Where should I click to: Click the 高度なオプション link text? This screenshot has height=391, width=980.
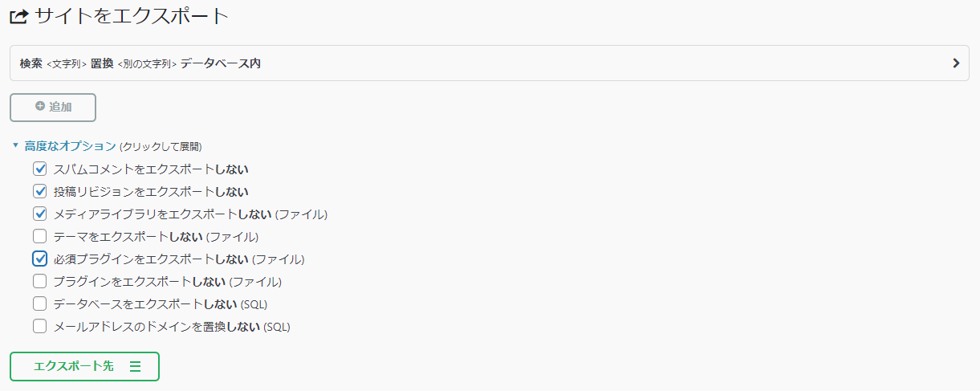[x=70, y=146]
